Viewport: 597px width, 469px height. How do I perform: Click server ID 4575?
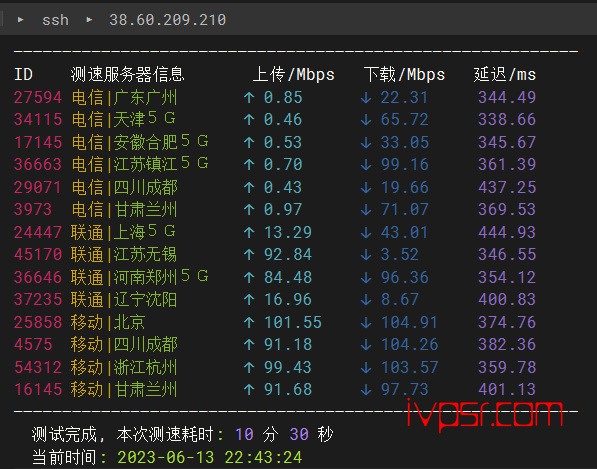[33, 345]
